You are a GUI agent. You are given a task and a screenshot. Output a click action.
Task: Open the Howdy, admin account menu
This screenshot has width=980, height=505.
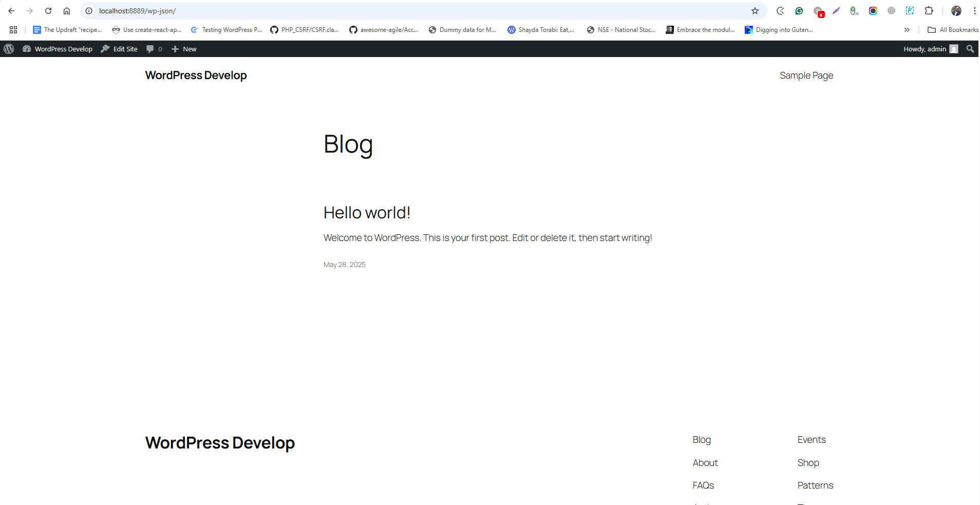931,49
